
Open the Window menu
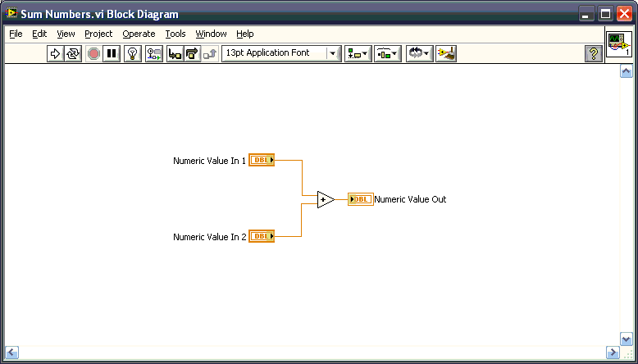pyautogui.click(x=212, y=34)
